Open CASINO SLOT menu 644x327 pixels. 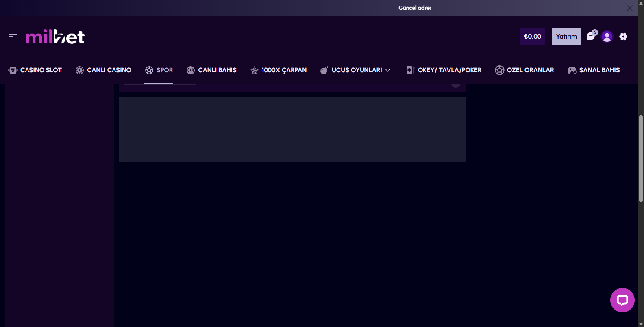35,70
